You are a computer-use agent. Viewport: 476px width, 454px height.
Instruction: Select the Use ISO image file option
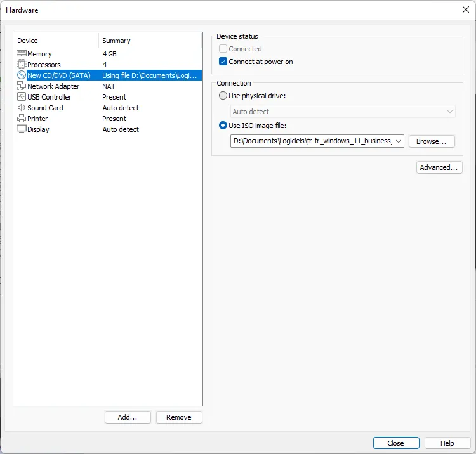point(223,126)
